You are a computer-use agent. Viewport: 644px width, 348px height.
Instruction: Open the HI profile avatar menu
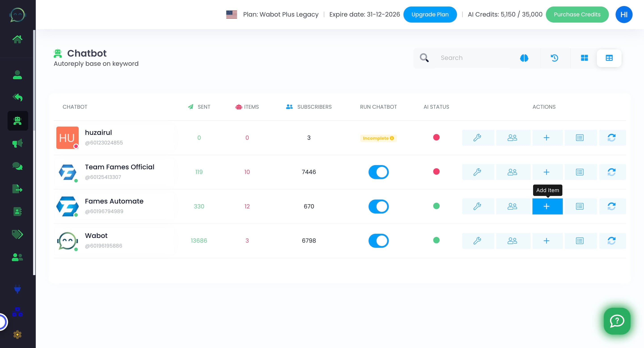(623, 15)
